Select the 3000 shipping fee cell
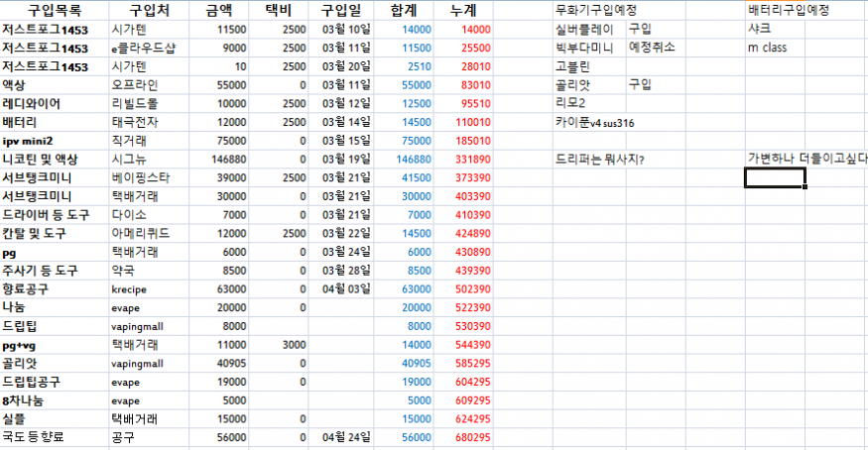The height and width of the screenshot is (450, 868). (278, 345)
